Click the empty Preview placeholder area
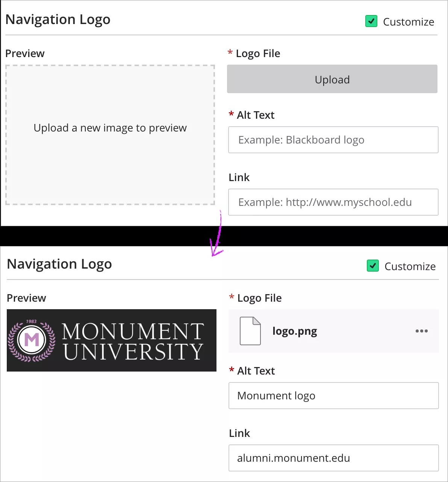 pos(110,134)
